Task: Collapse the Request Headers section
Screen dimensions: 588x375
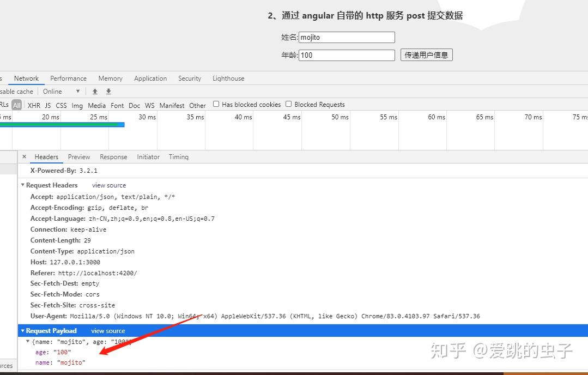Action: tap(23, 185)
